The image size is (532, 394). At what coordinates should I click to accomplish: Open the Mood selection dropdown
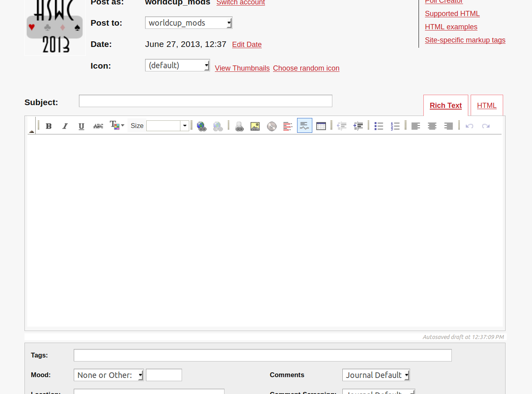(109, 375)
